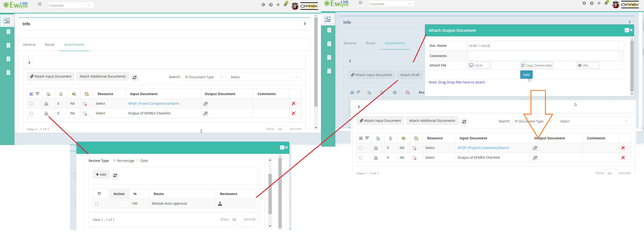Click paperclip for Output of DFMEA Checklist, lower-right panel
Screen dimensions: 644x243
click(x=535, y=158)
